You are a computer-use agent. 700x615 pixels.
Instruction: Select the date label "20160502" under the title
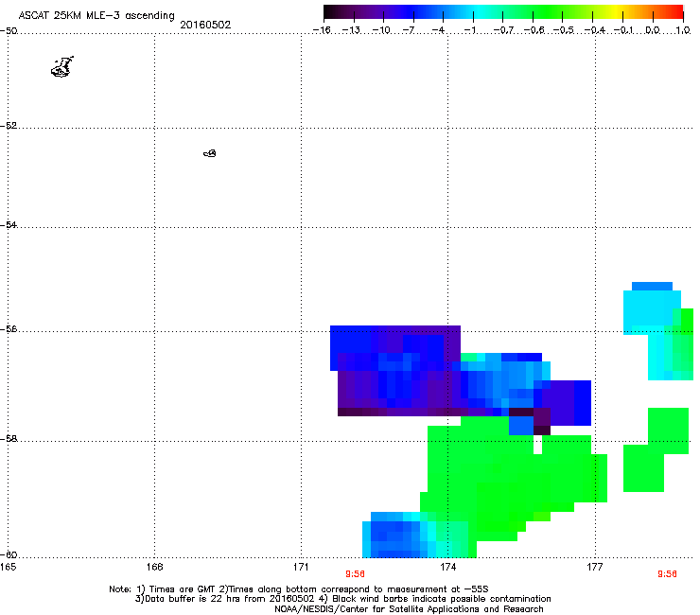coord(205,25)
